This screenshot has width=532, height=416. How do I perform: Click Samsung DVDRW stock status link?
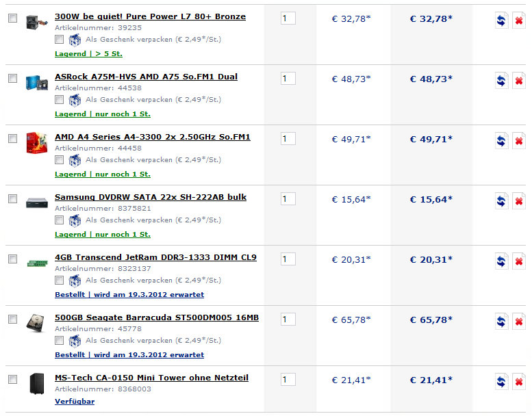pos(103,234)
